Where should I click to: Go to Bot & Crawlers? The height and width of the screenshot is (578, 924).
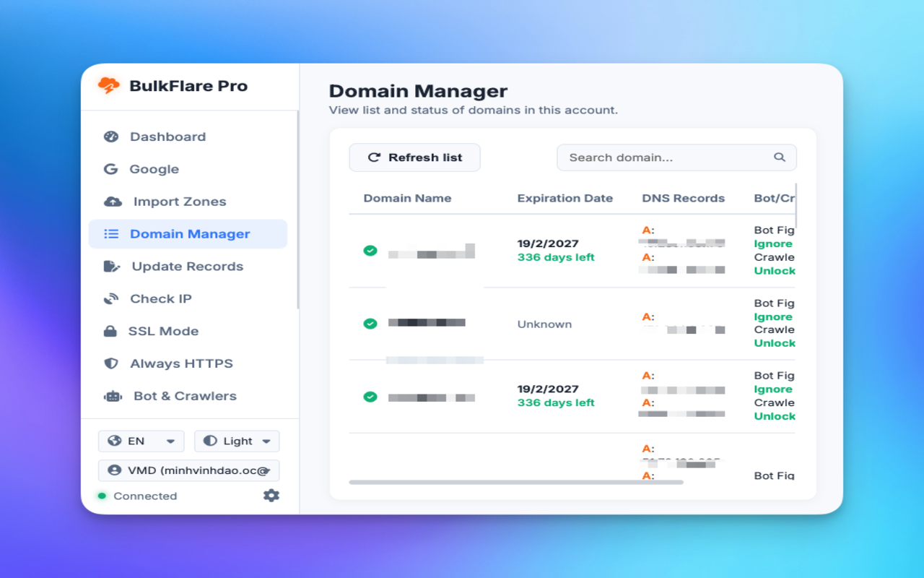(188, 396)
